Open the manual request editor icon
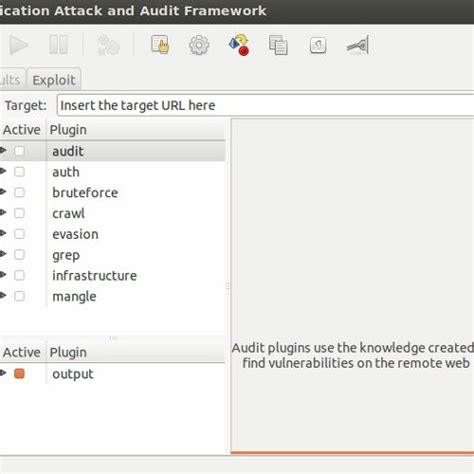This screenshot has width=474, height=474. [x=160, y=44]
